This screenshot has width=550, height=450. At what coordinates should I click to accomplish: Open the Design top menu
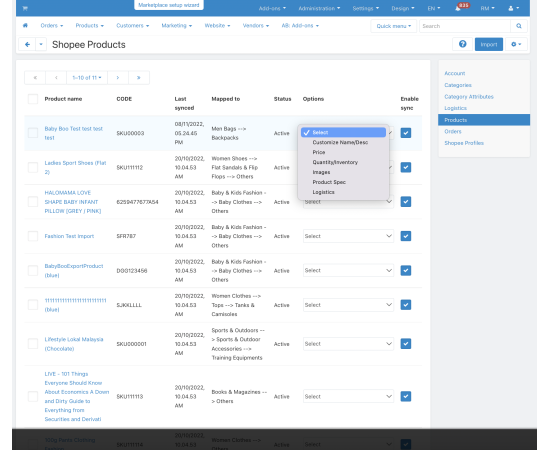pyautogui.click(x=403, y=8)
